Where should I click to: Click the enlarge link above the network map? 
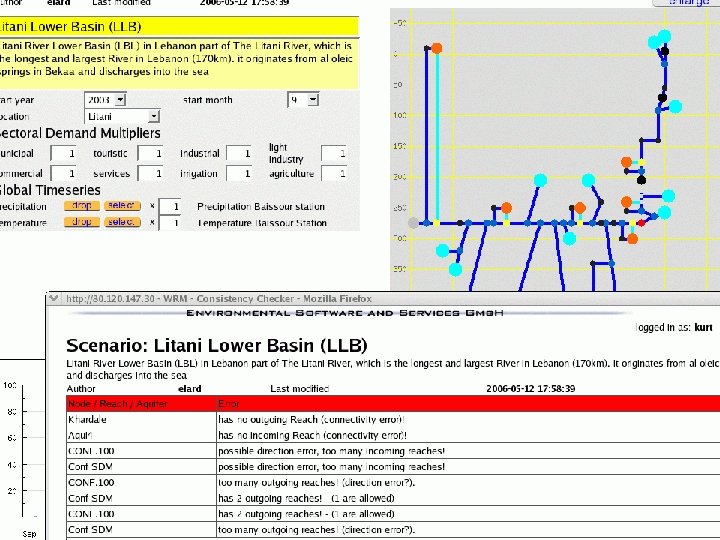click(x=688, y=2)
